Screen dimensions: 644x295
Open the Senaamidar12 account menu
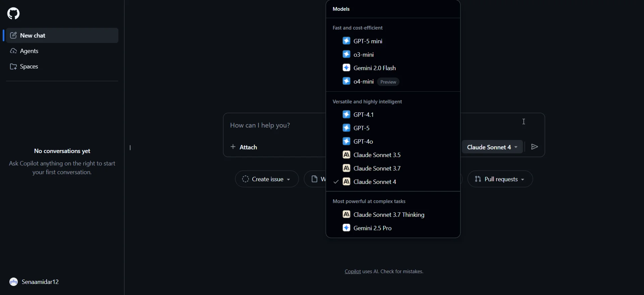[34, 282]
